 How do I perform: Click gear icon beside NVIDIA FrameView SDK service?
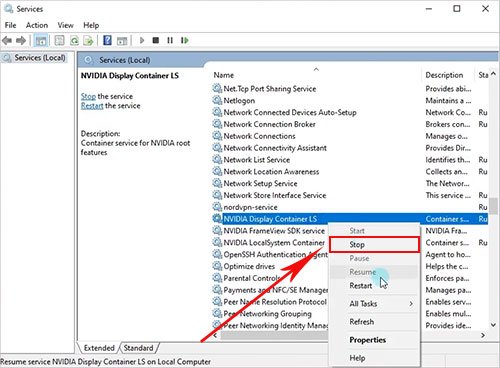point(217,230)
